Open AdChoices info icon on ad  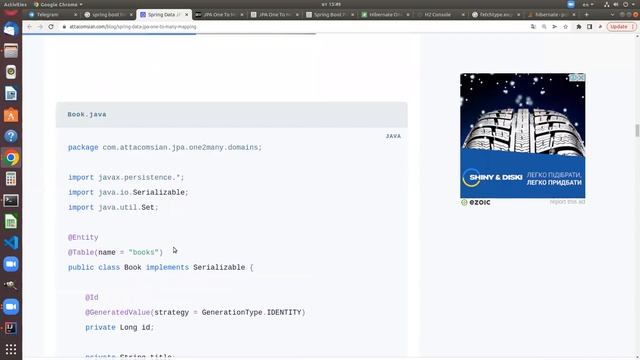tap(573, 77)
